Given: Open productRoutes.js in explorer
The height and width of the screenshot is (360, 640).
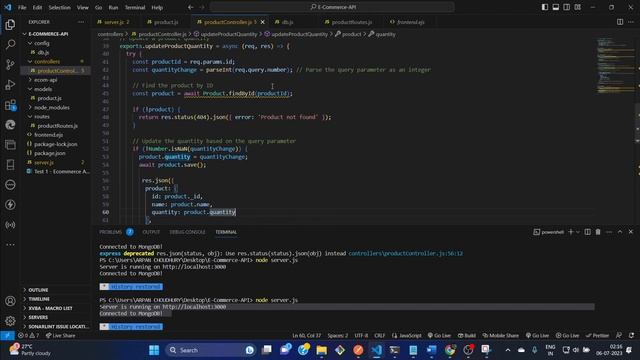Looking at the screenshot, I should pos(57,126).
